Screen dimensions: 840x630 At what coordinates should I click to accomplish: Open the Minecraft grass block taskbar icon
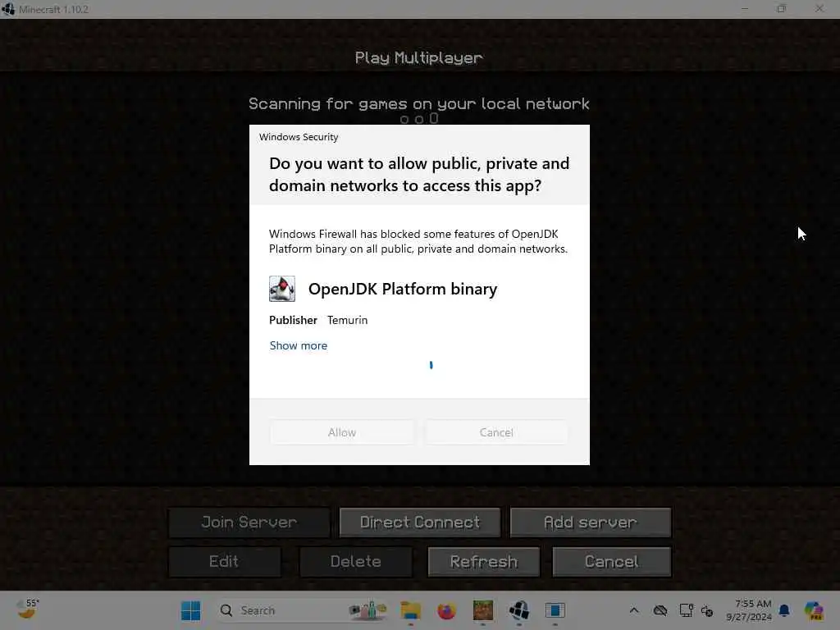pos(482,610)
